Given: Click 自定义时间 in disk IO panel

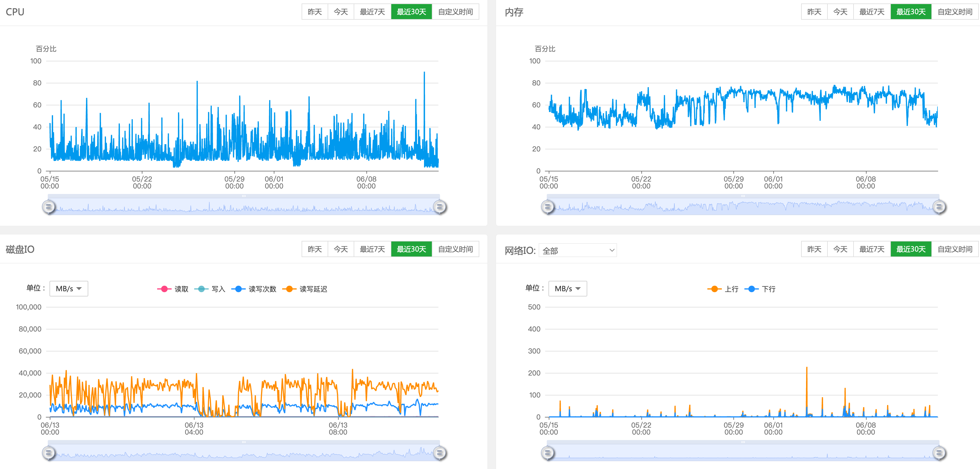Looking at the screenshot, I should [455, 249].
